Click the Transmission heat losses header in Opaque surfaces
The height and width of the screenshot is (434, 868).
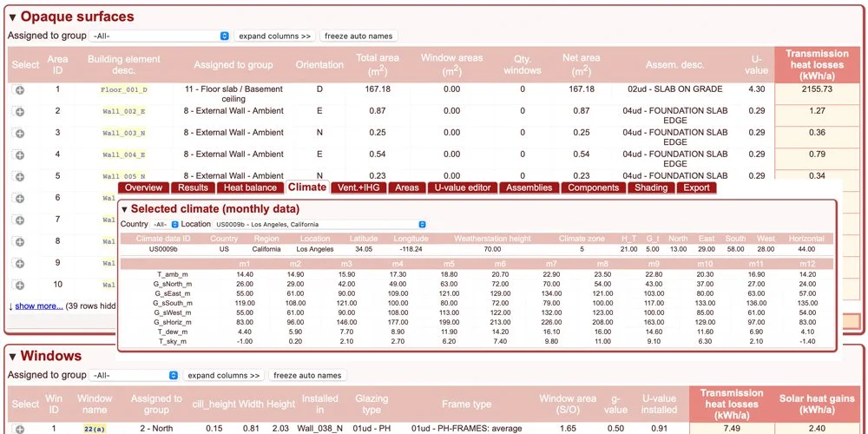point(817,65)
